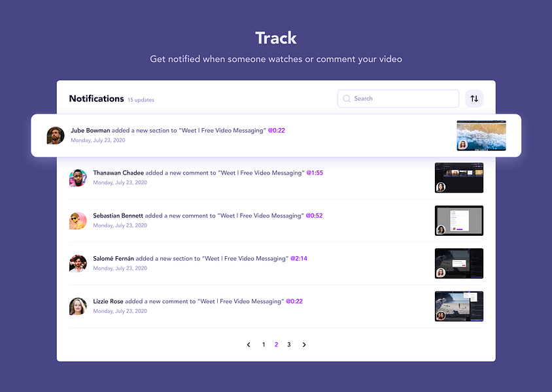Click the name Salomé Fernán

click(x=113, y=259)
